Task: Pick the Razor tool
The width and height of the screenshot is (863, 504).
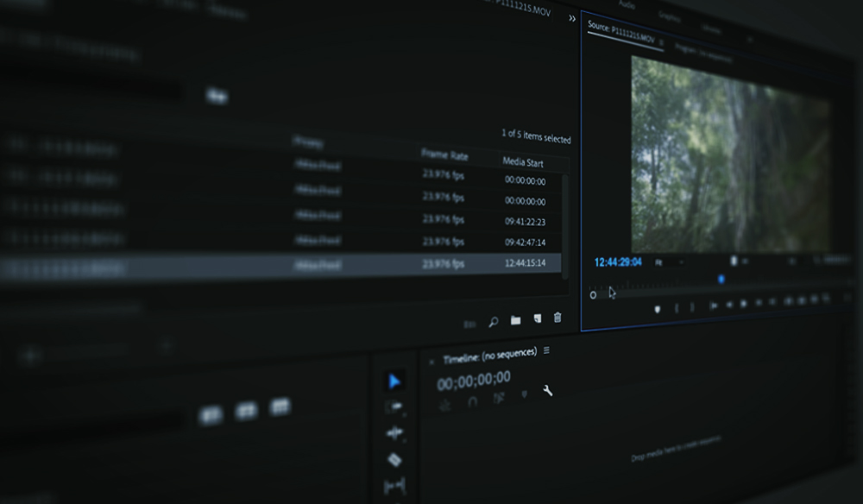Action: (x=394, y=459)
